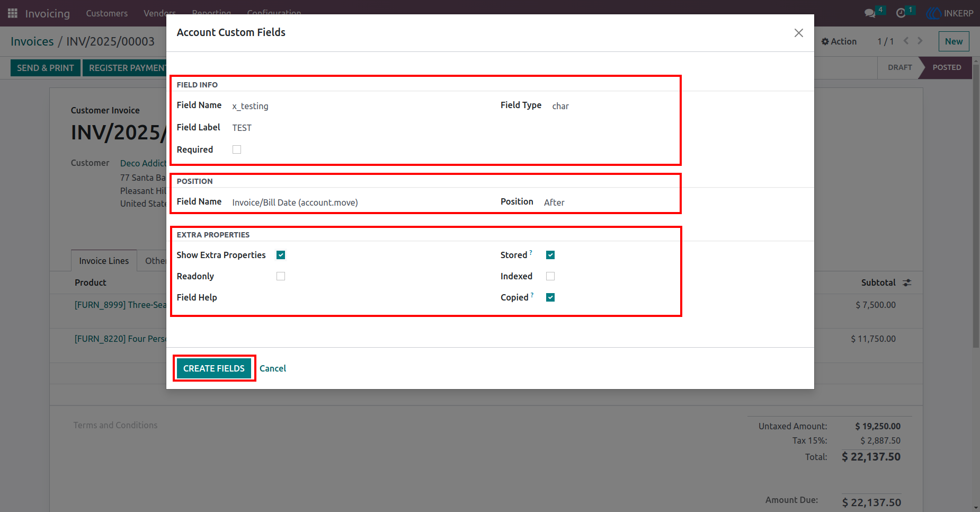Open the Action gear menu

tap(839, 41)
